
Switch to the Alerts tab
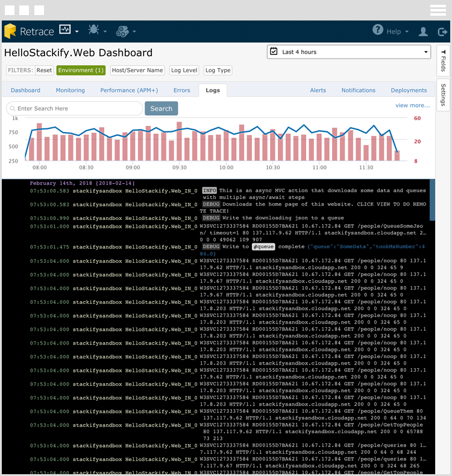click(x=318, y=90)
